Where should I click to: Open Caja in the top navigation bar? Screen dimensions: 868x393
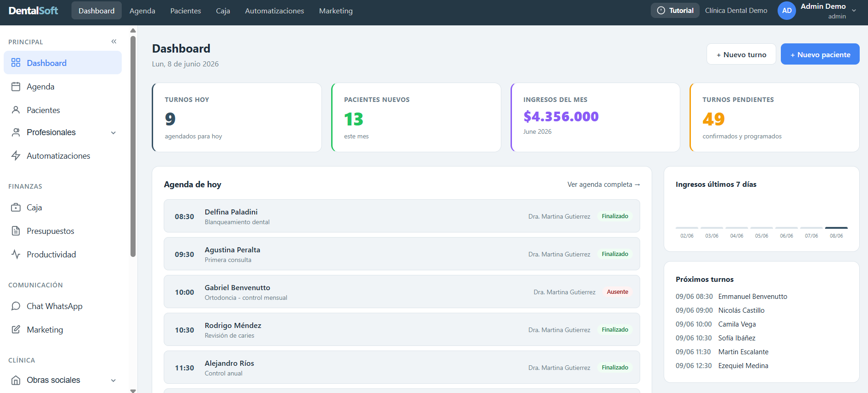(223, 11)
